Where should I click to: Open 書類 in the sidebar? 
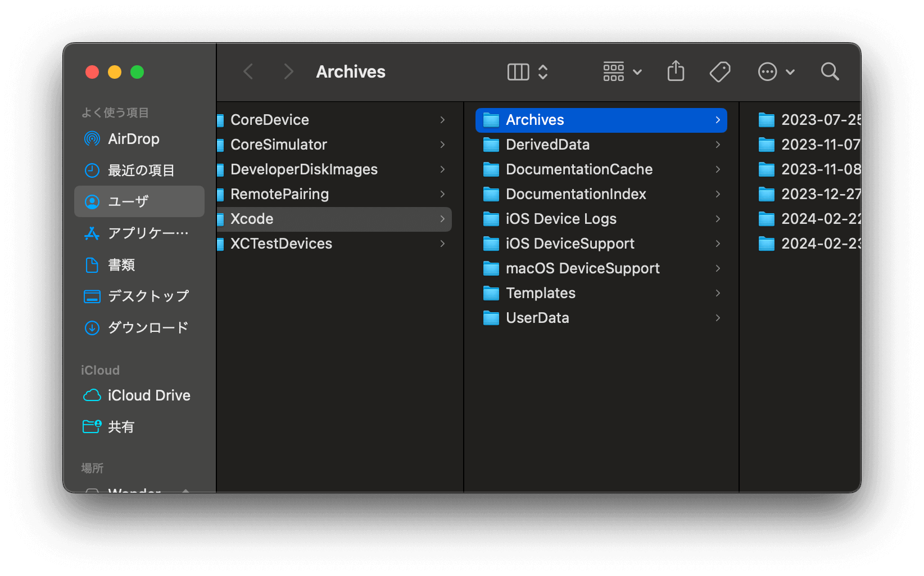pos(139,264)
